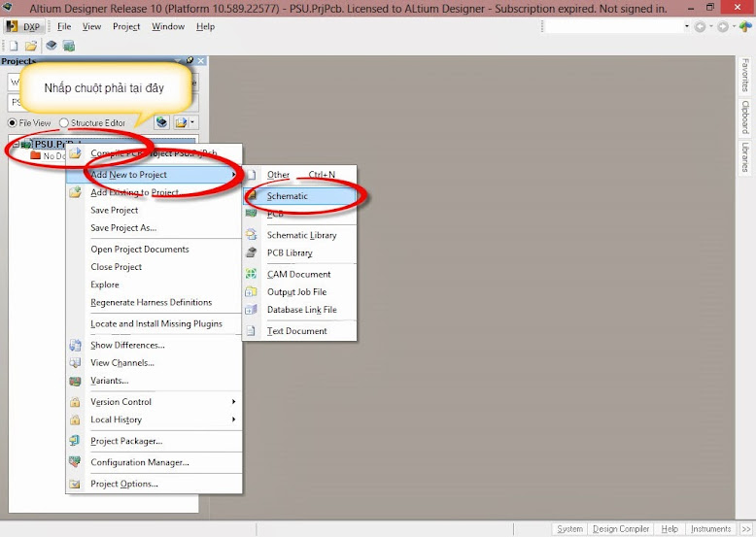The width and height of the screenshot is (756, 537).
Task: Click the Project Options icon
Action: coord(75,484)
